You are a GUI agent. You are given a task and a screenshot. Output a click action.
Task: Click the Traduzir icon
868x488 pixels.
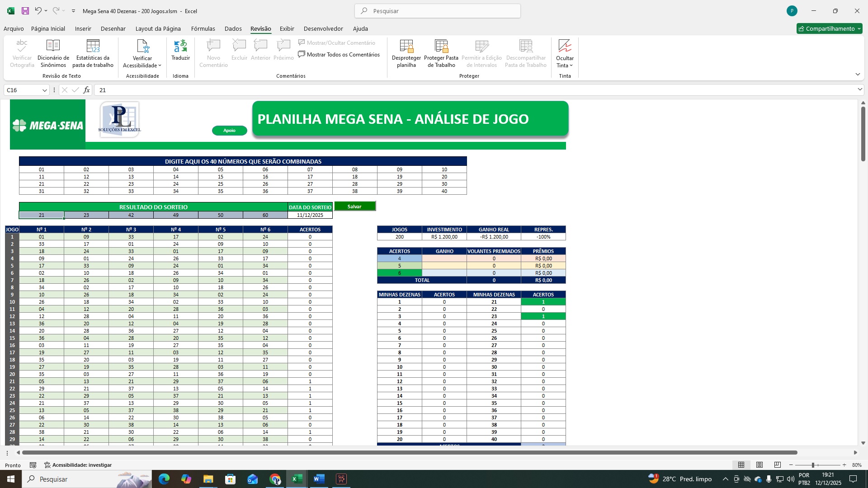[180, 46]
